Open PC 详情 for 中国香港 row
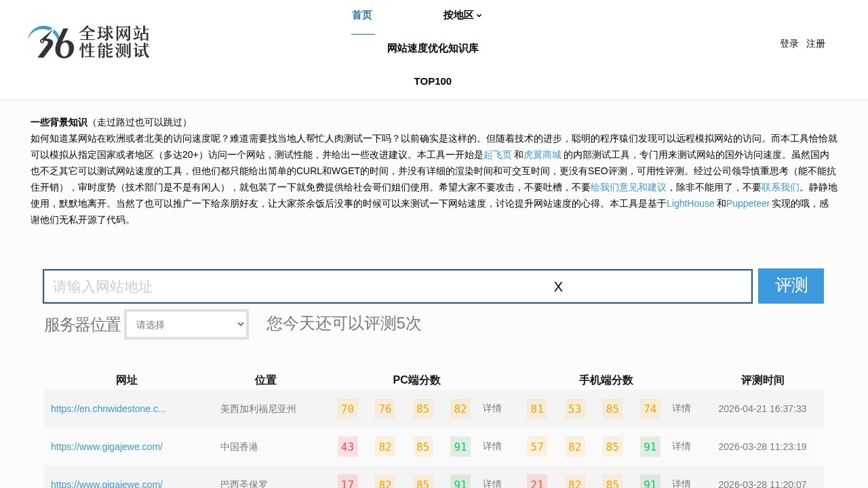 (492, 446)
